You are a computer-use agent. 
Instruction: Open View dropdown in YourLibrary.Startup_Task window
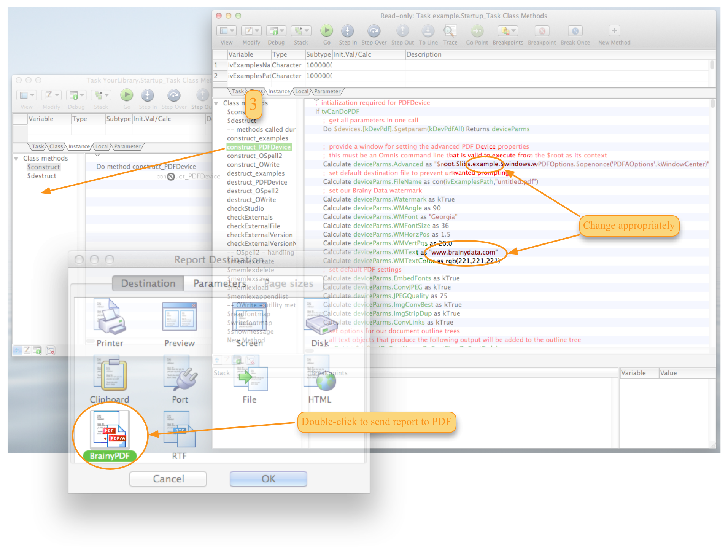click(27, 95)
